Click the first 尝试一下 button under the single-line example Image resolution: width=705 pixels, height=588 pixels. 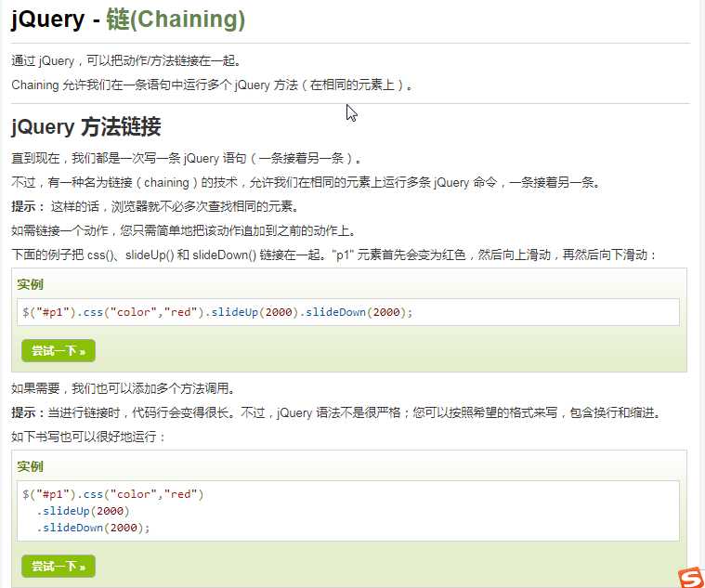pos(59,350)
